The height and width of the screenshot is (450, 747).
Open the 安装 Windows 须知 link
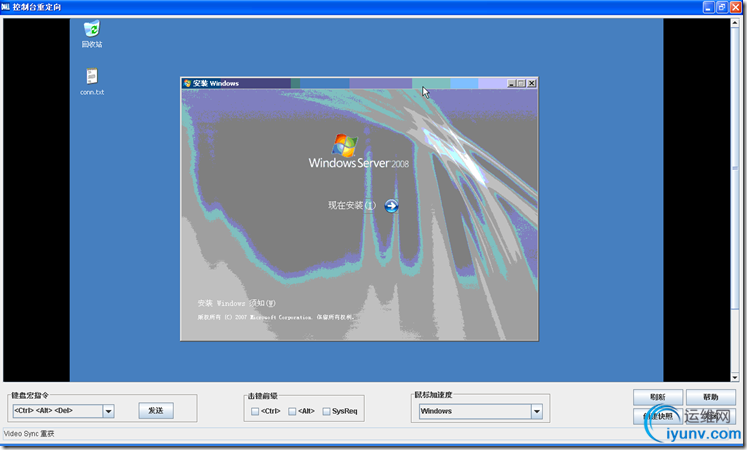(237, 303)
